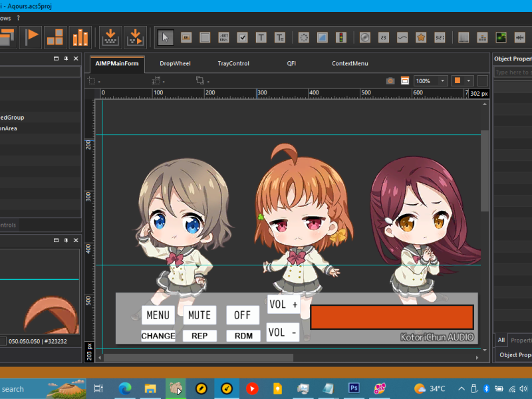This screenshot has height=399, width=532.
Task: Click the dashed selection alignment icon
Action: point(91,80)
